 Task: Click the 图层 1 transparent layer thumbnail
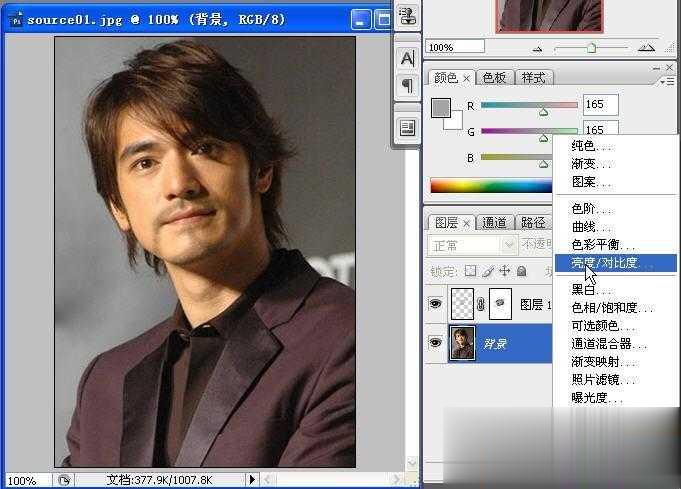[463, 304]
